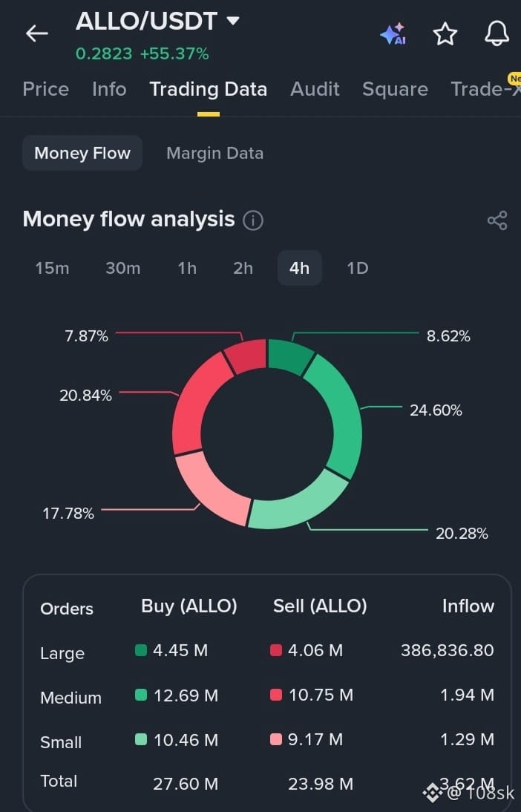Switch to the Audit tab
Image resolution: width=521 pixels, height=812 pixels.
click(315, 89)
